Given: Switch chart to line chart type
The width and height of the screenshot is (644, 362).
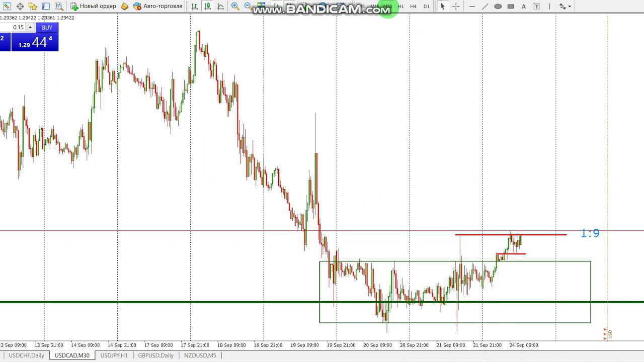Looking at the screenshot, I should pos(221,7).
